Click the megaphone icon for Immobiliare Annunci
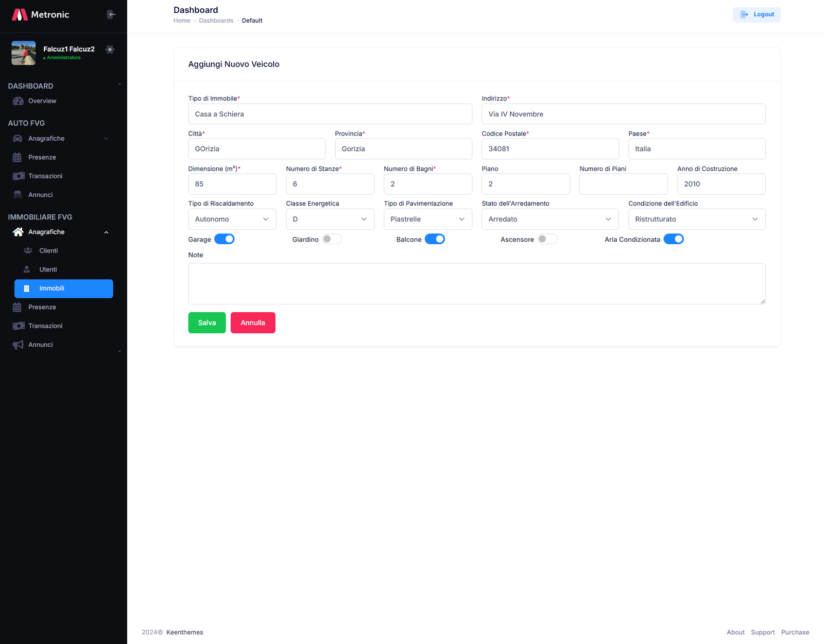The width and height of the screenshot is (824, 644). point(18,345)
